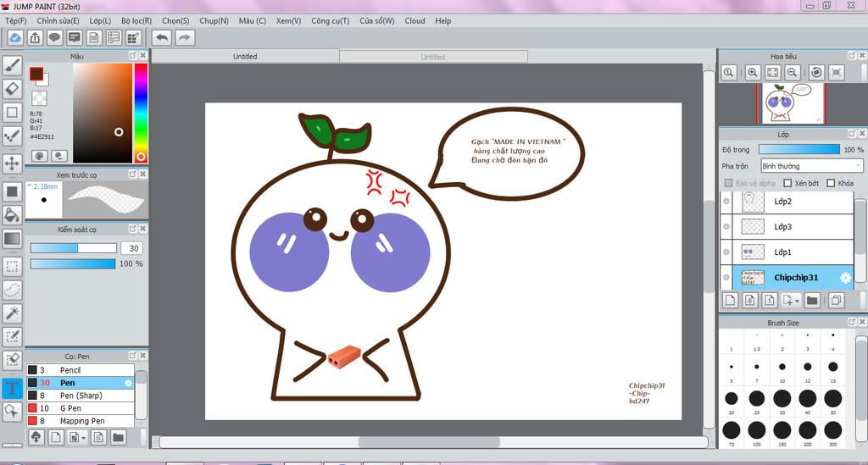
Task: Select the rectangular Selection tool
Action: [x=12, y=267]
